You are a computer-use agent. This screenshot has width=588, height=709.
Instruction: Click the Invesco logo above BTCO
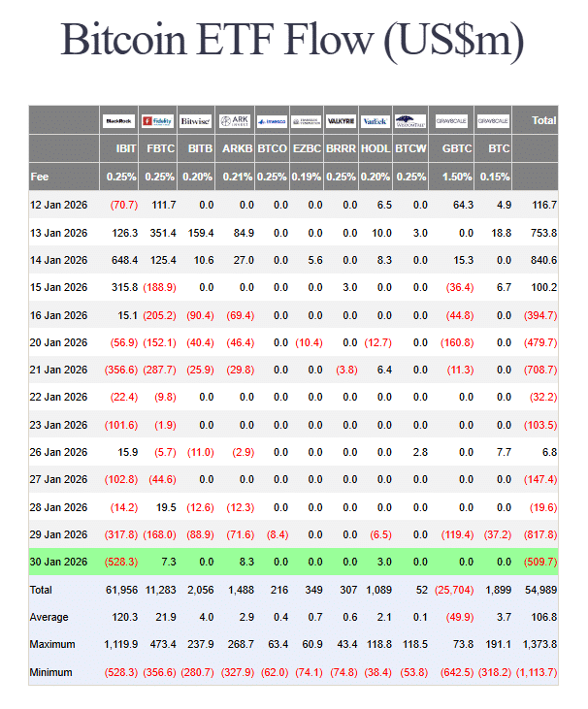pos(273,121)
